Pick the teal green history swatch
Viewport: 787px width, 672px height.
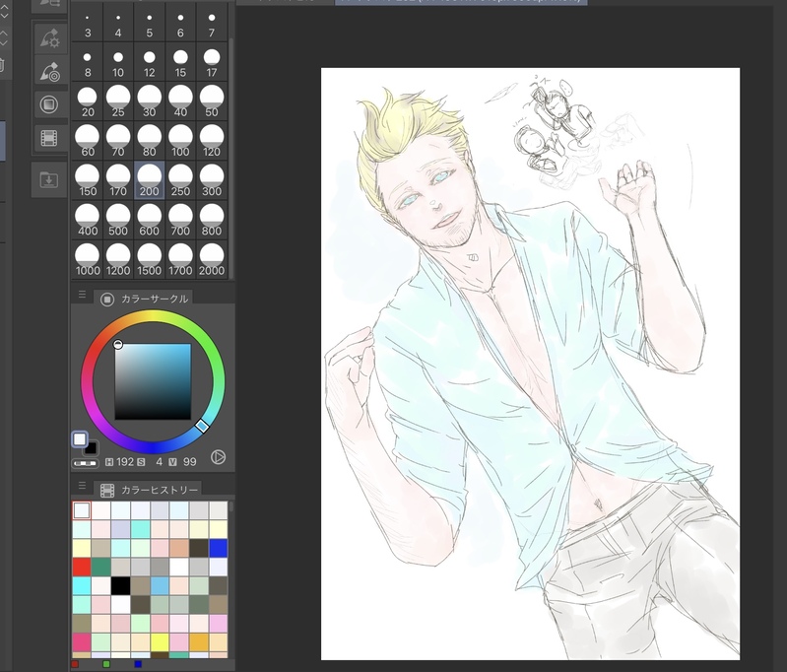[x=100, y=567]
